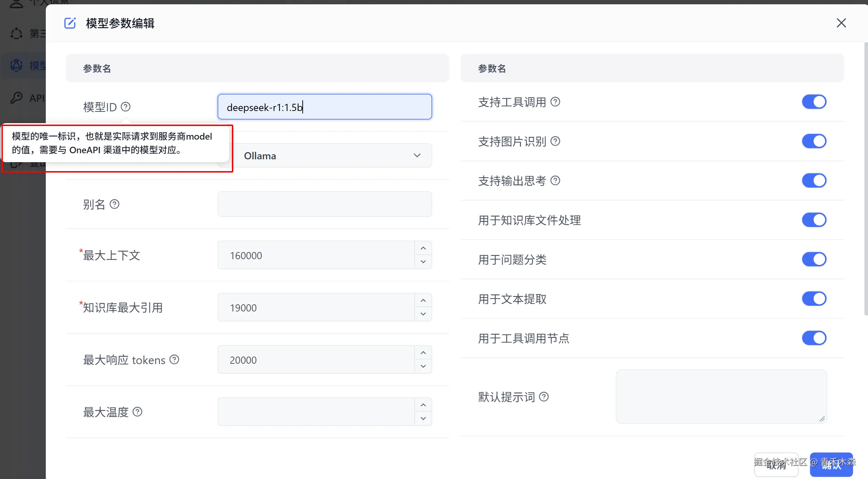Toggle the 支持工具调用 switch
Screen dimensions: 868x479
[814, 102]
